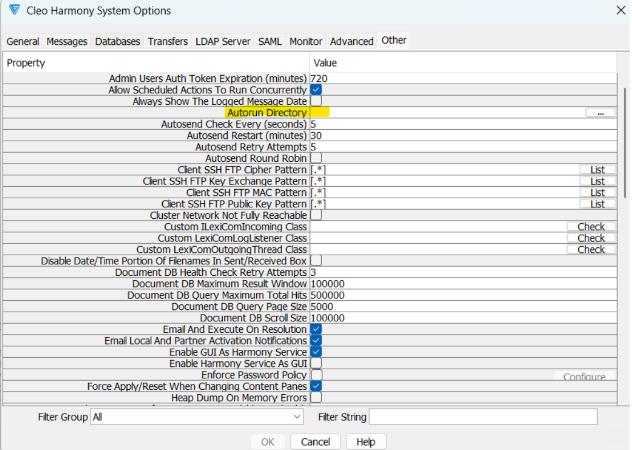Enable Always Show The Logged Message Date

click(x=316, y=101)
